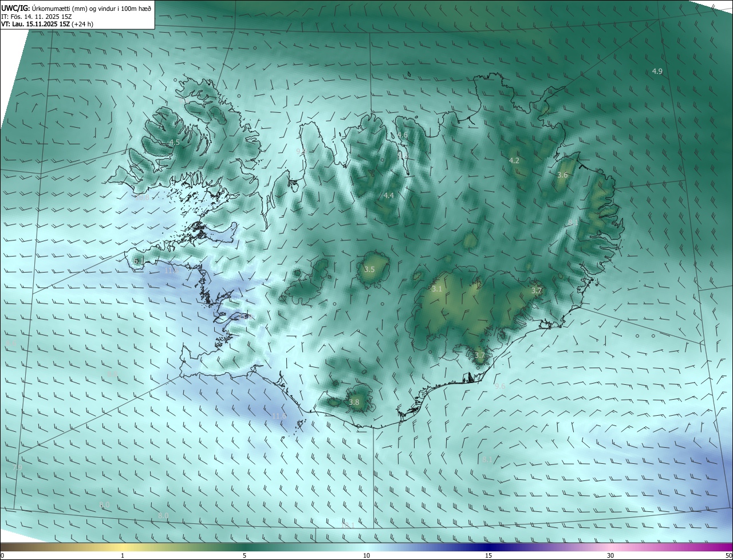Click the 4.5 value in the Westfjords

coord(175,143)
